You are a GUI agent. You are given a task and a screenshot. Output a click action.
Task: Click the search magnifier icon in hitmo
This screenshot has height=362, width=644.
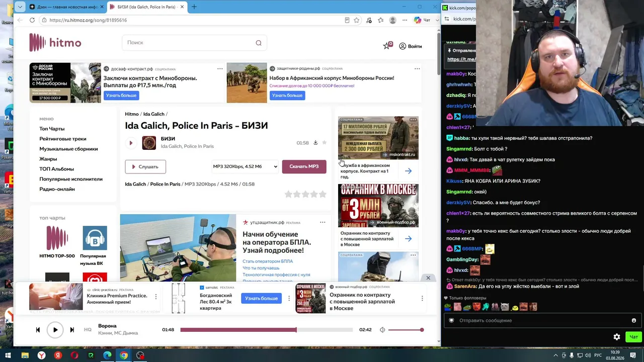(259, 43)
